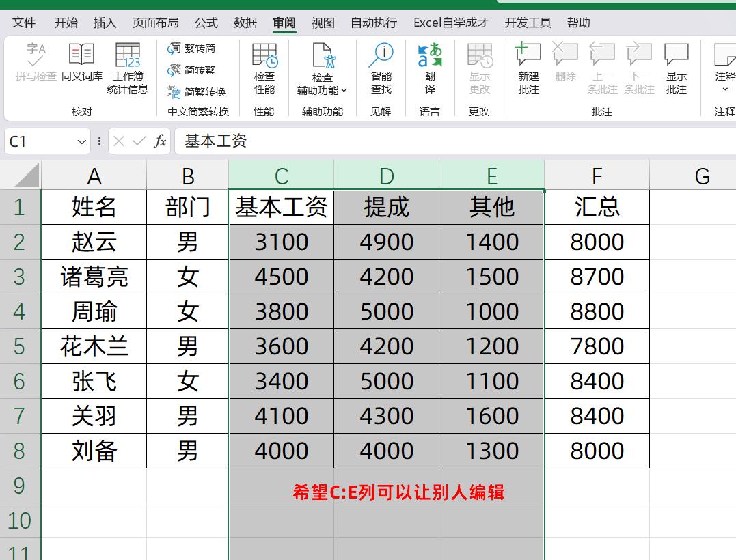
Task: Select column C header
Action: point(281,176)
